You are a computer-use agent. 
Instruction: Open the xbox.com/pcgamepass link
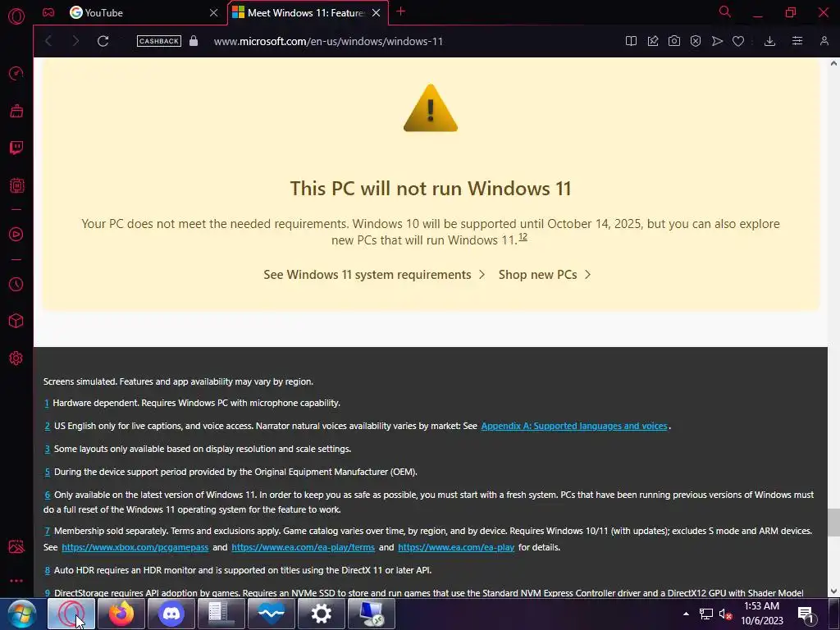135,547
